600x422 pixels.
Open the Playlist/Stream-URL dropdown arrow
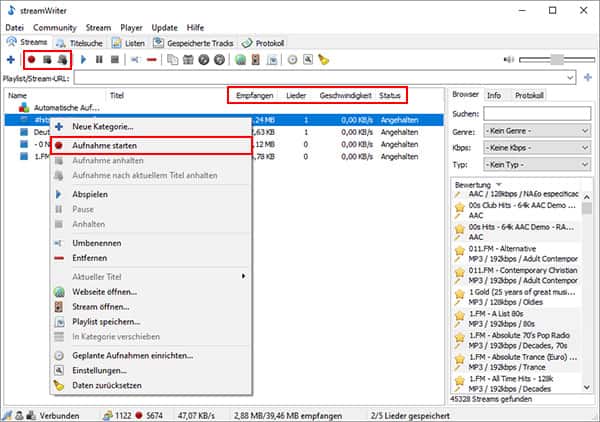570,78
